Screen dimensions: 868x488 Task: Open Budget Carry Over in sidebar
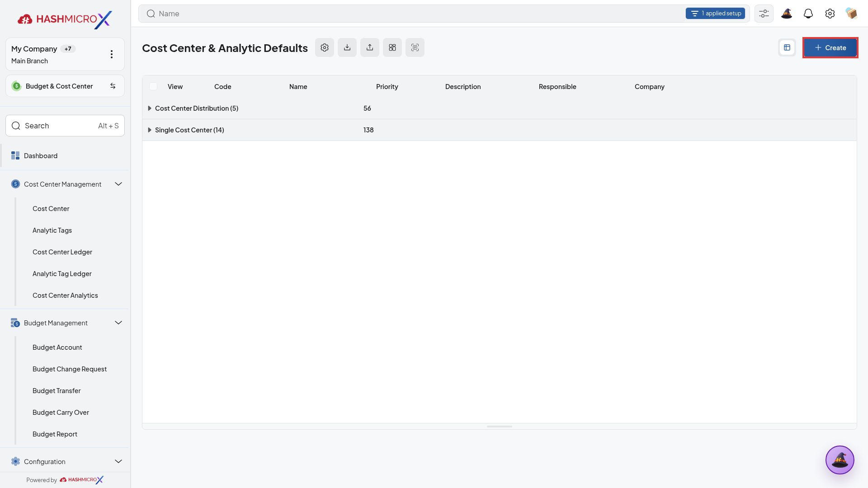point(61,413)
